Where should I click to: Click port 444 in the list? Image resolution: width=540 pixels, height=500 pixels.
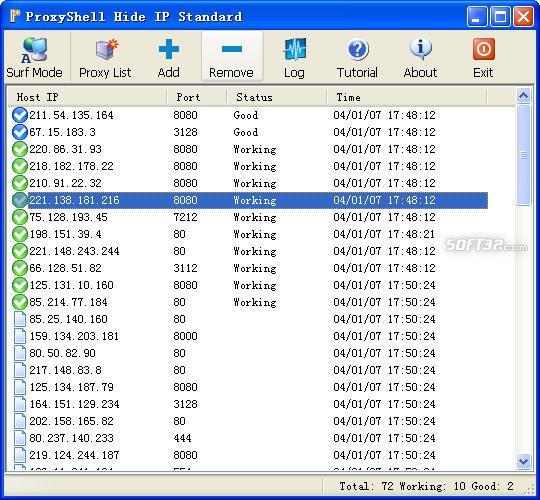pyautogui.click(x=182, y=438)
